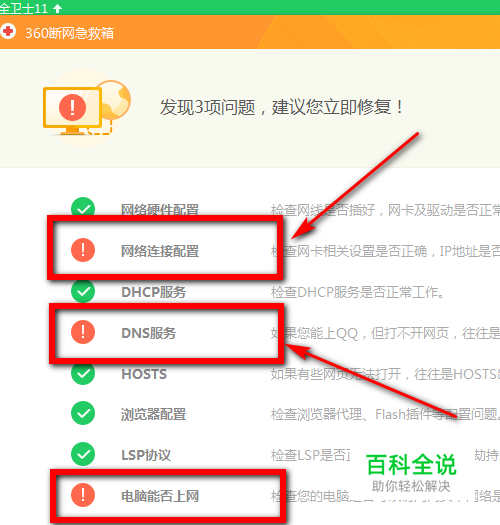Click the red cross first-aid icon in header

[x=8, y=31]
